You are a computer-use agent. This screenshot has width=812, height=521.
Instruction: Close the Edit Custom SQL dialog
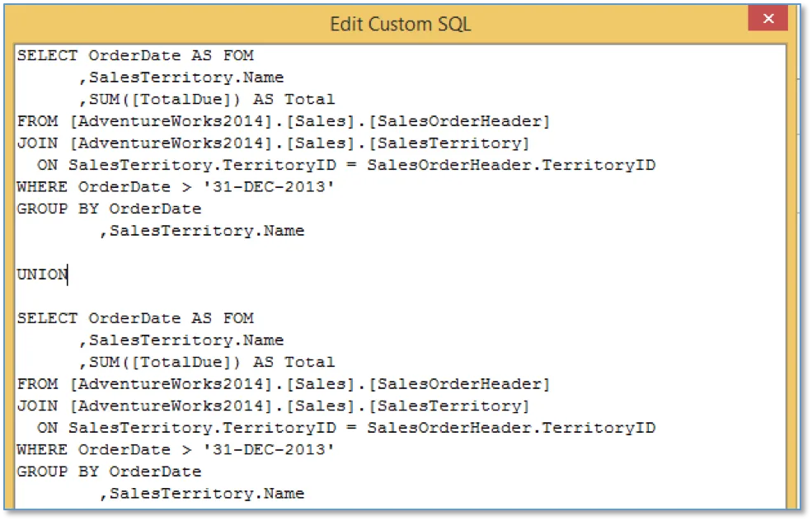(767, 19)
